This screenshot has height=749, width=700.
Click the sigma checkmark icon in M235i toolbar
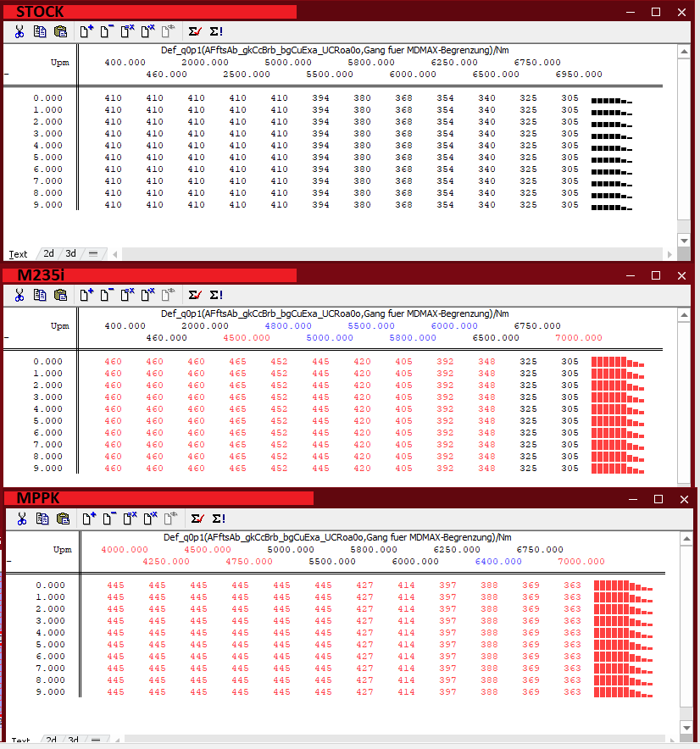[x=195, y=295]
